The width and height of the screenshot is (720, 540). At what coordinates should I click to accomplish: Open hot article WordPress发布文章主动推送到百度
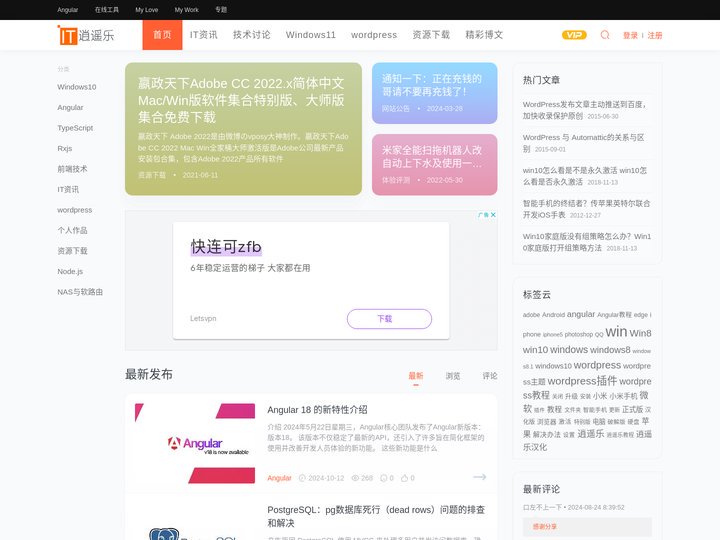tap(584, 110)
